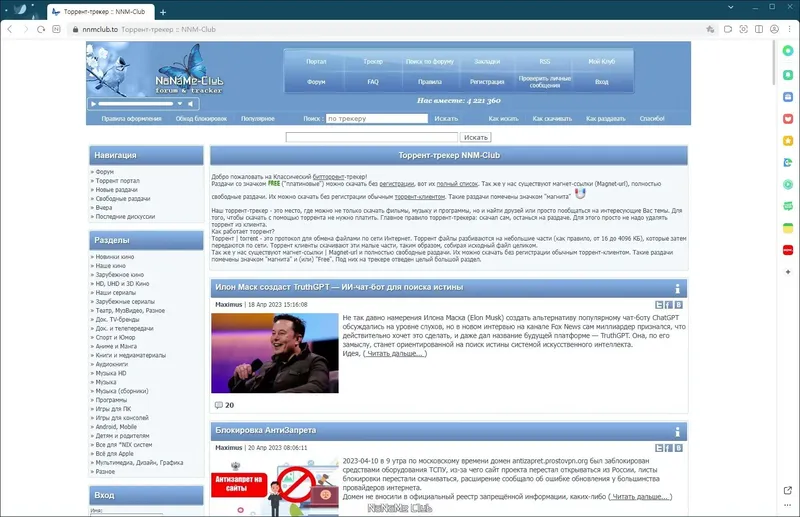This screenshot has width=800, height=517.
Task: Open the browser three-dot menu
Action: [789, 30]
